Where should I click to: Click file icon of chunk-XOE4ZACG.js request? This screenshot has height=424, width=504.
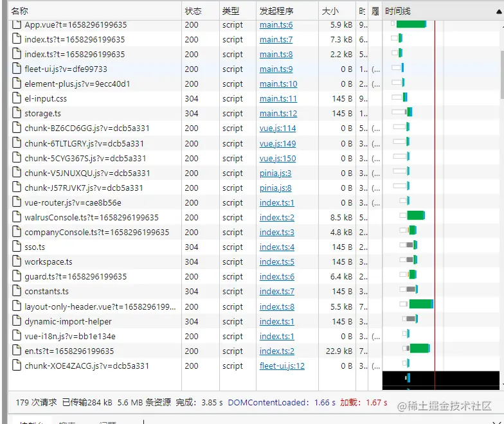17,365
